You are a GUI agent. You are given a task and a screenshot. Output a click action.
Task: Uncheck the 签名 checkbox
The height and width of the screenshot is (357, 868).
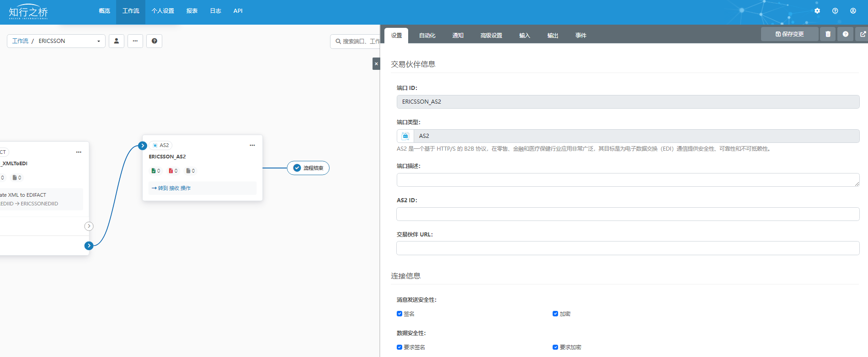click(x=399, y=314)
